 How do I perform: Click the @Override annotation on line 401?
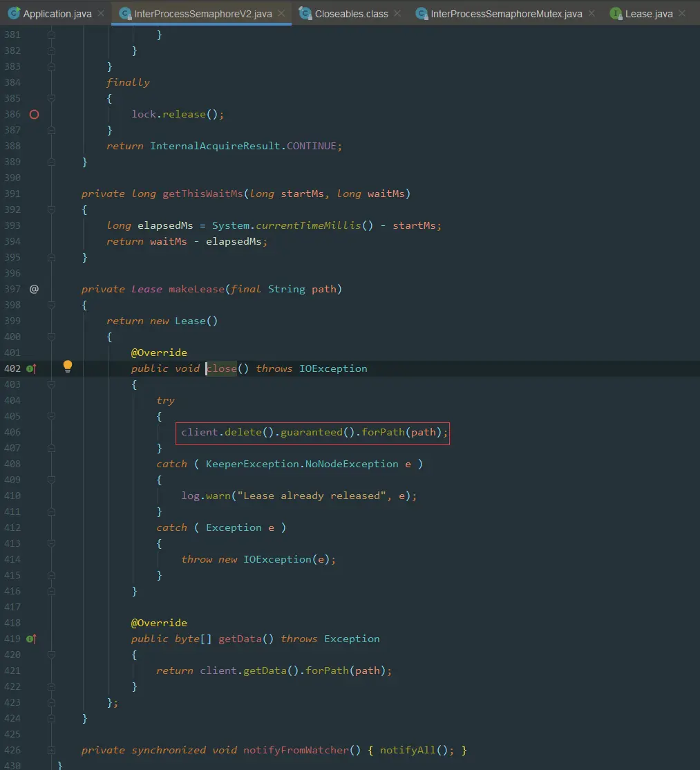click(x=159, y=353)
